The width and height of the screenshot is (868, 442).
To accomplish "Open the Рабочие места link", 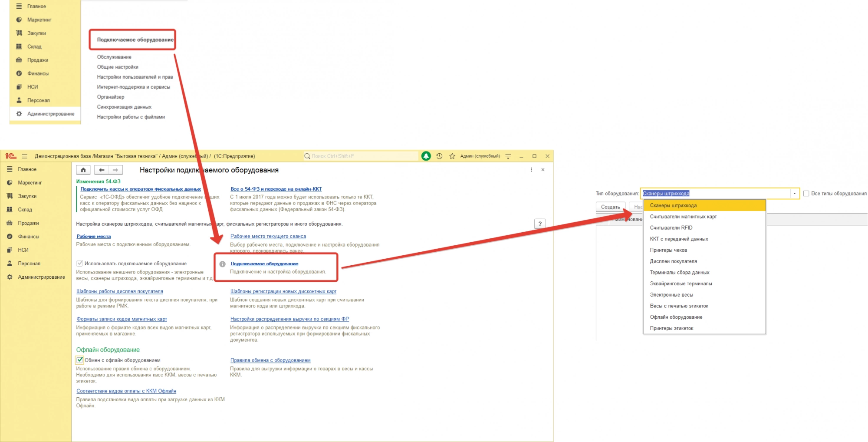I will 94,237.
